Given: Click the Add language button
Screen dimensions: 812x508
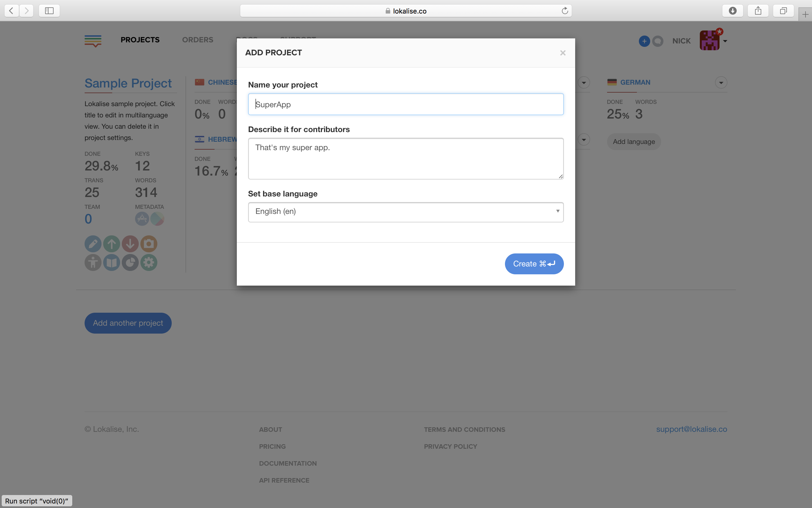Looking at the screenshot, I should tap(634, 141).
